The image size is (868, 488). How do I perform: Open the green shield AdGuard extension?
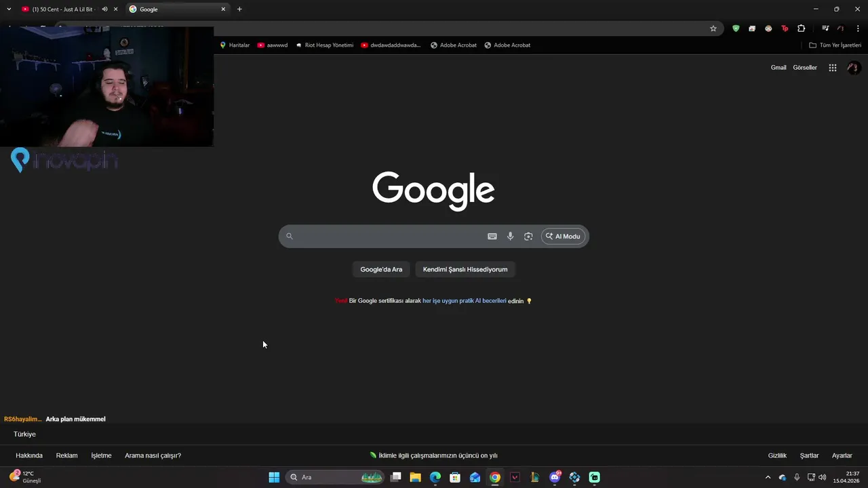point(736,28)
